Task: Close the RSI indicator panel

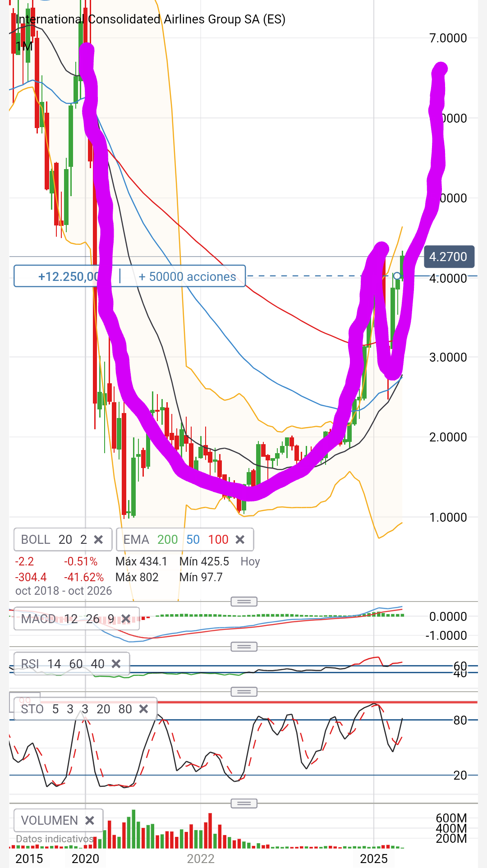Action: pyautogui.click(x=116, y=664)
